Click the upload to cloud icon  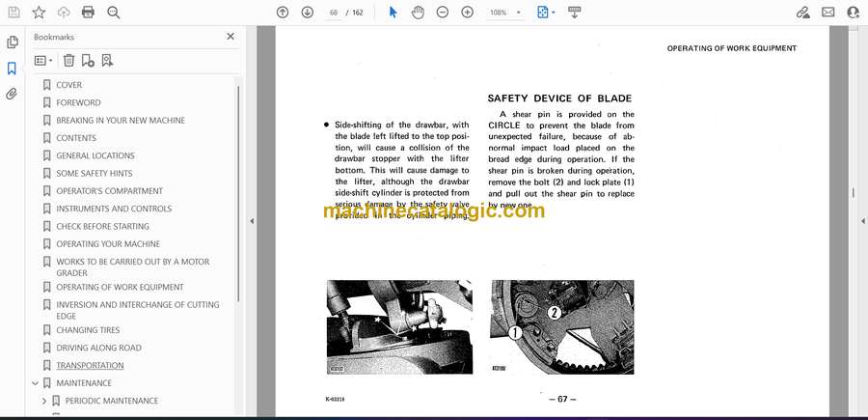(64, 13)
